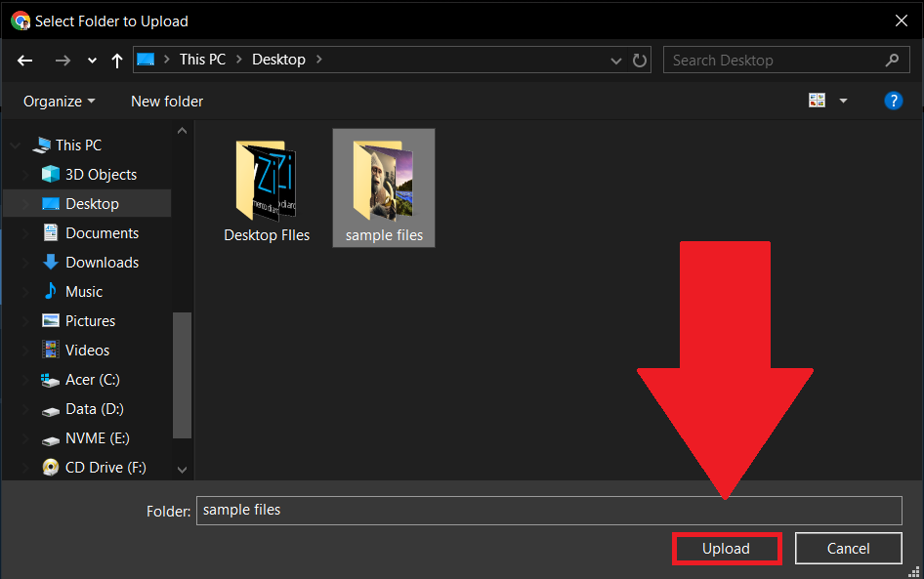This screenshot has width=924, height=579.
Task: Click the back navigation arrow
Action: coord(24,60)
